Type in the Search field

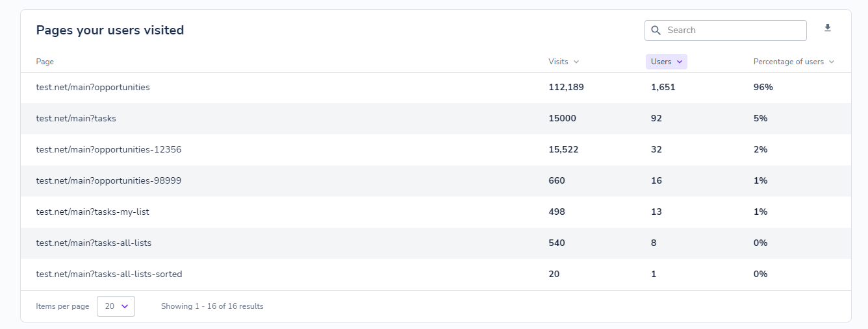pyautogui.click(x=731, y=30)
